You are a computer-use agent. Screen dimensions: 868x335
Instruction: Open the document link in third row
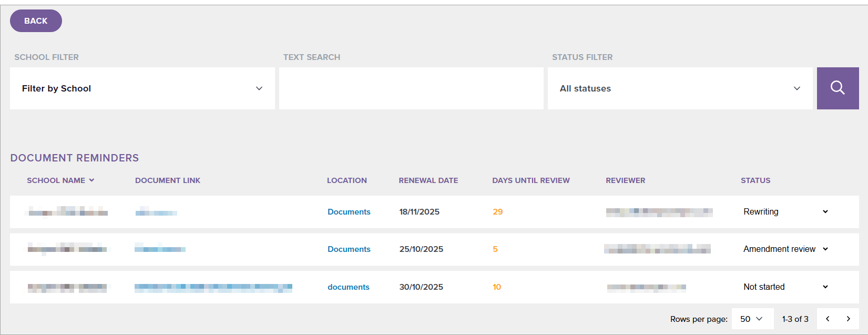click(x=213, y=288)
